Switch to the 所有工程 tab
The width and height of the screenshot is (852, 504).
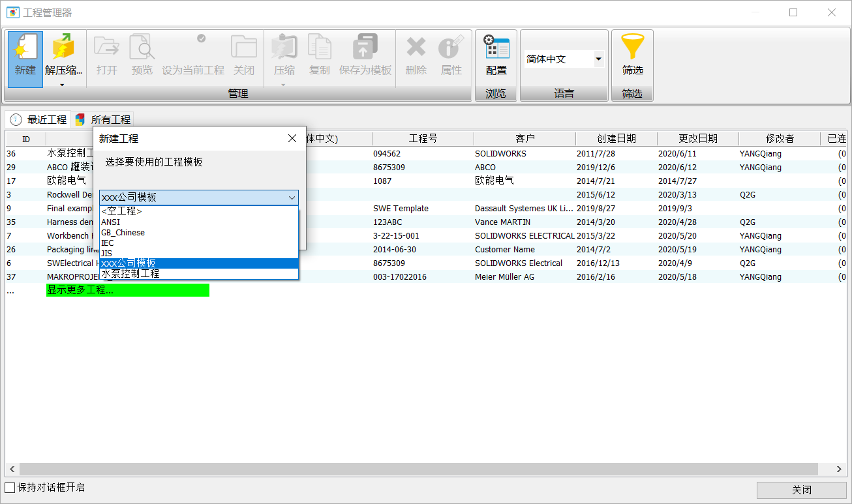click(x=102, y=119)
